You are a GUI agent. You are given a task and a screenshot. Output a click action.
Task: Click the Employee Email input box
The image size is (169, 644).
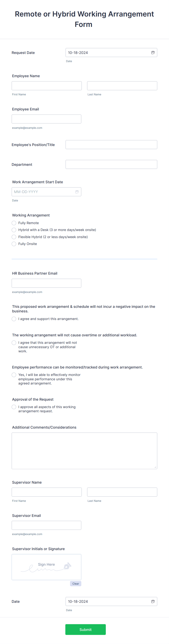(x=47, y=119)
